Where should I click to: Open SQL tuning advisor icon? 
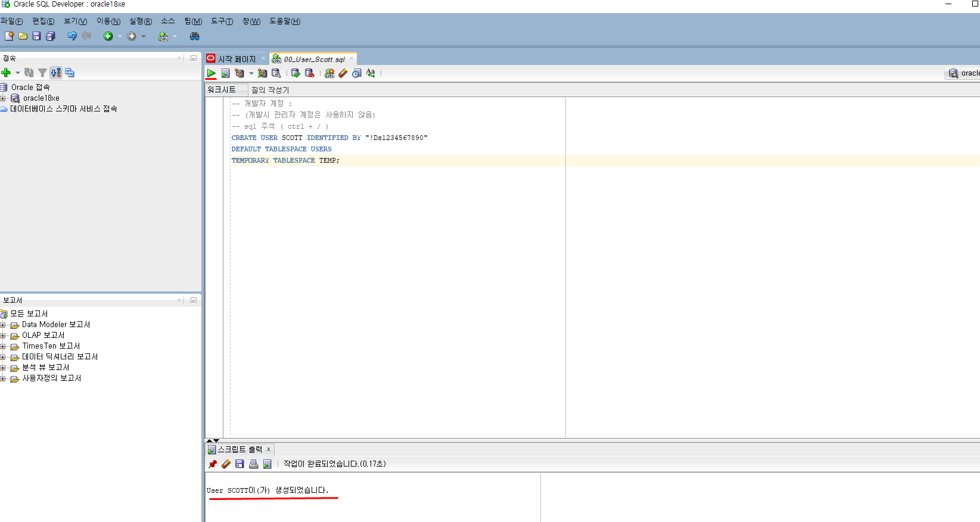tap(276, 73)
